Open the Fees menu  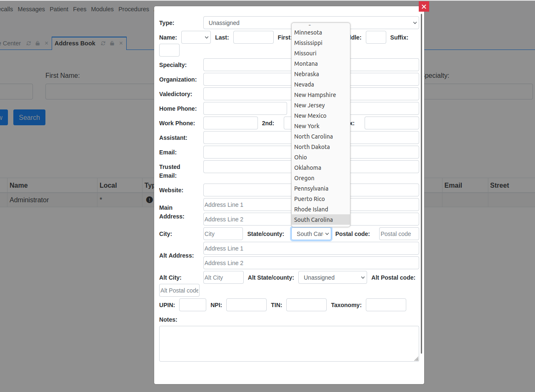(x=79, y=9)
